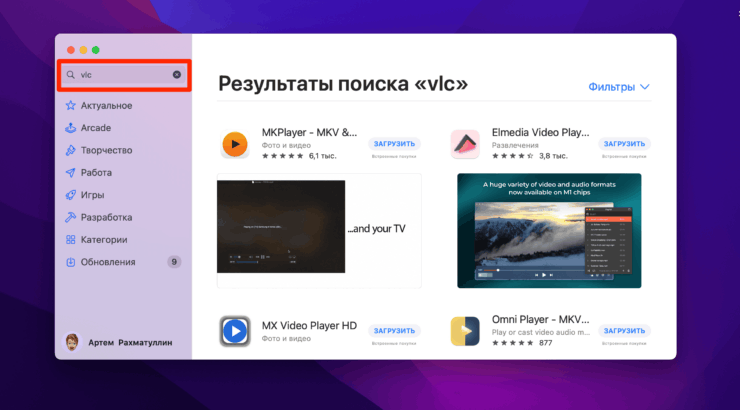Image resolution: width=740 pixels, height=410 pixels.
Task: Open the Игры section
Action: tap(92, 195)
